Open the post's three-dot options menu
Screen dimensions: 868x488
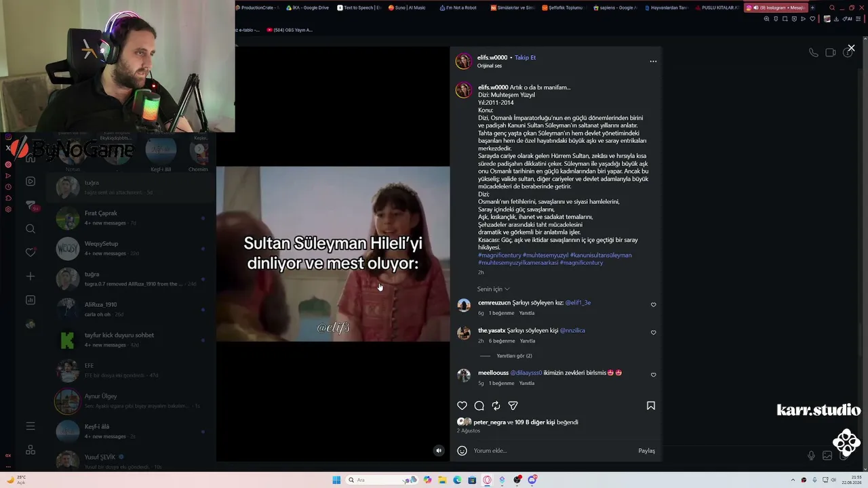pos(653,61)
